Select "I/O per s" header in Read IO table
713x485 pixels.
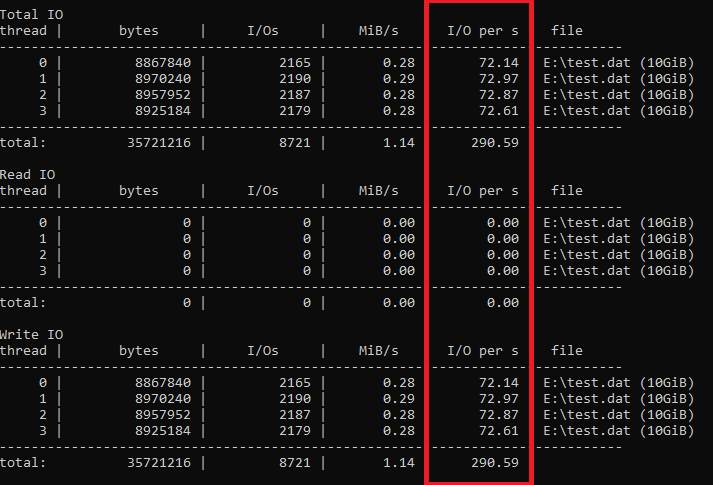(x=483, y=190)
